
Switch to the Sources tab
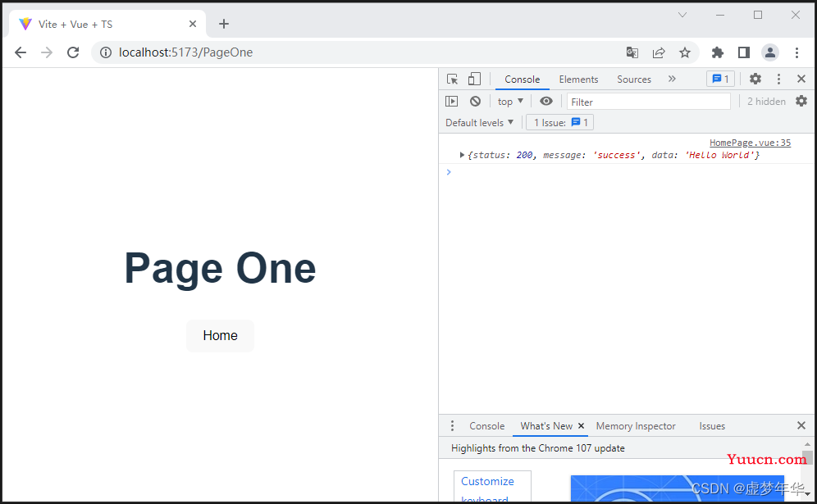point(634,79)
